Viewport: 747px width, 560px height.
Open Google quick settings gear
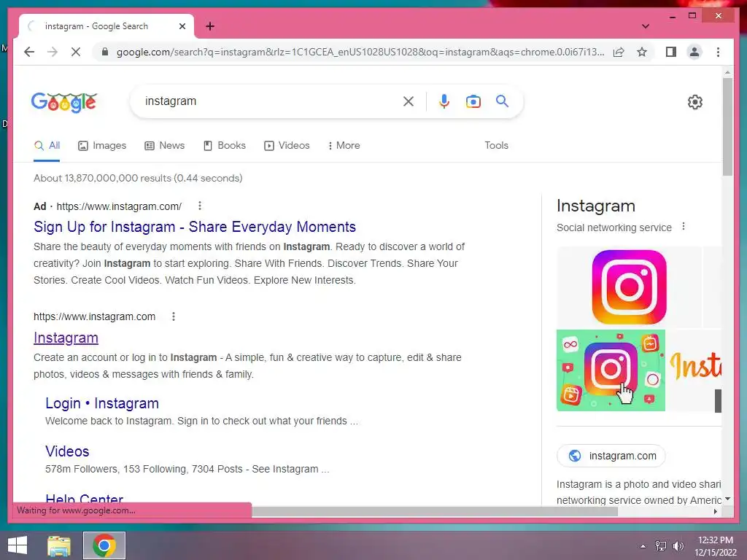tap(695, 102)
